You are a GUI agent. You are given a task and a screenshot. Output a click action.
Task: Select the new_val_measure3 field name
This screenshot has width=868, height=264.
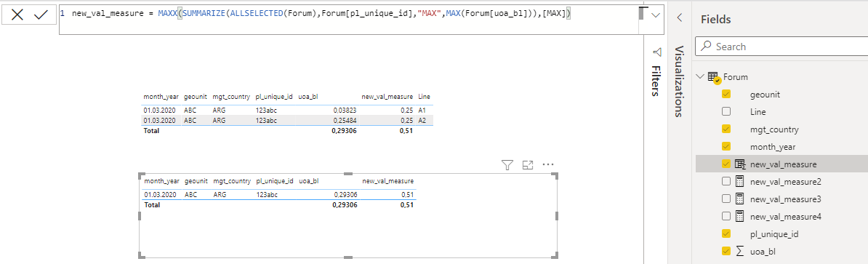tap(786, 199)
